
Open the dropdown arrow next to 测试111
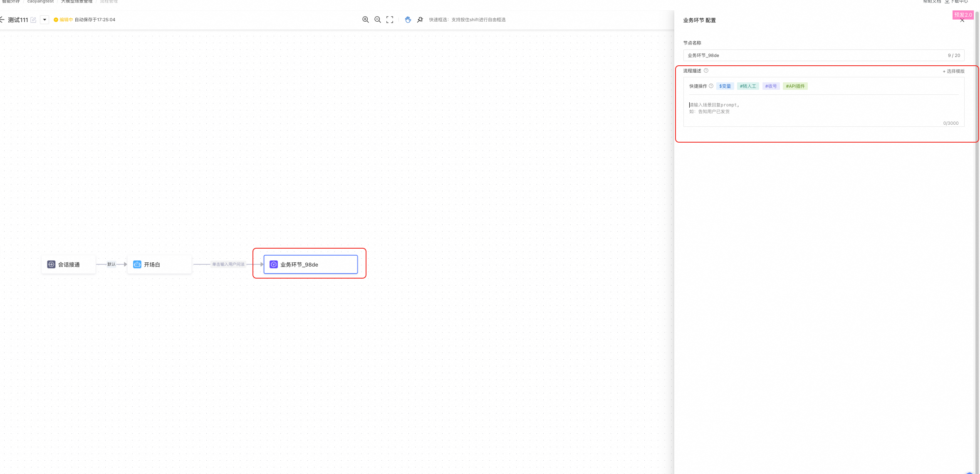coord(45,20)
